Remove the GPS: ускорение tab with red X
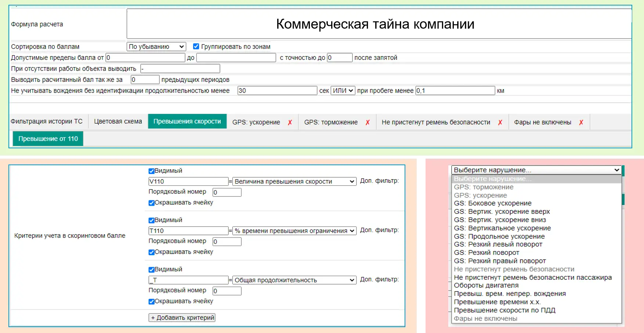Viewport: 644px width, 333px height. pos(290,123)
